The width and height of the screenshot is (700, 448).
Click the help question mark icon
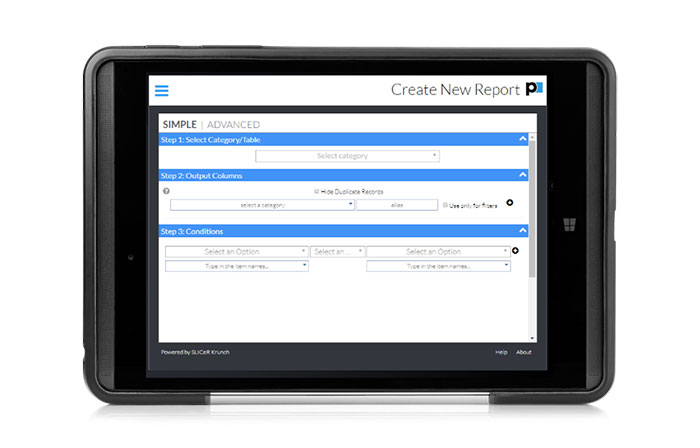point(166,191)
